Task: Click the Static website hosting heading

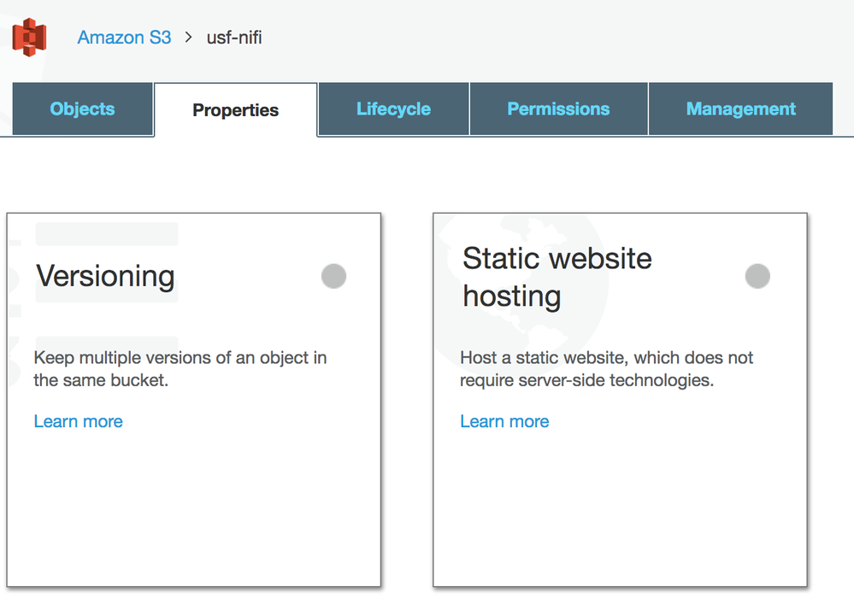Action: point(557,277)
